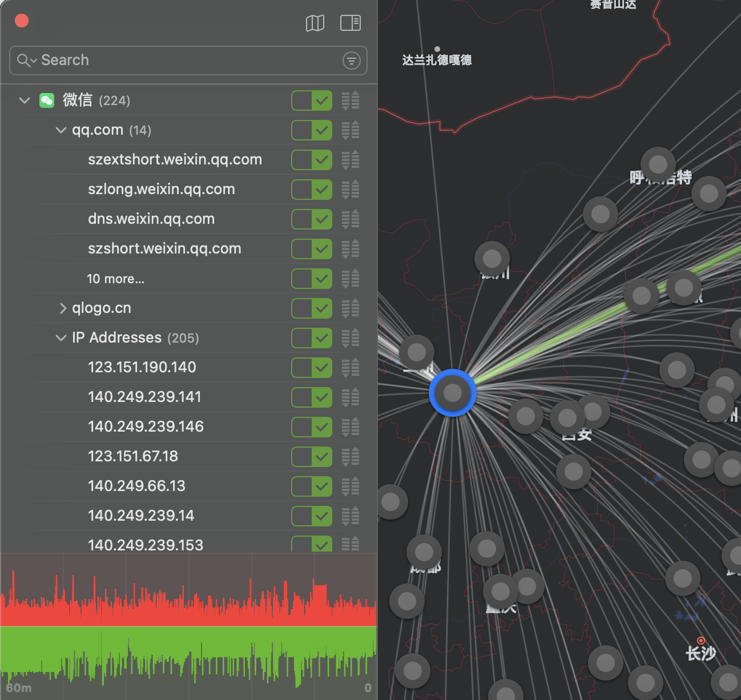The image size is (741, 700).
Task: Toggle the sidebar panel icon
Action: click(351, 23)
